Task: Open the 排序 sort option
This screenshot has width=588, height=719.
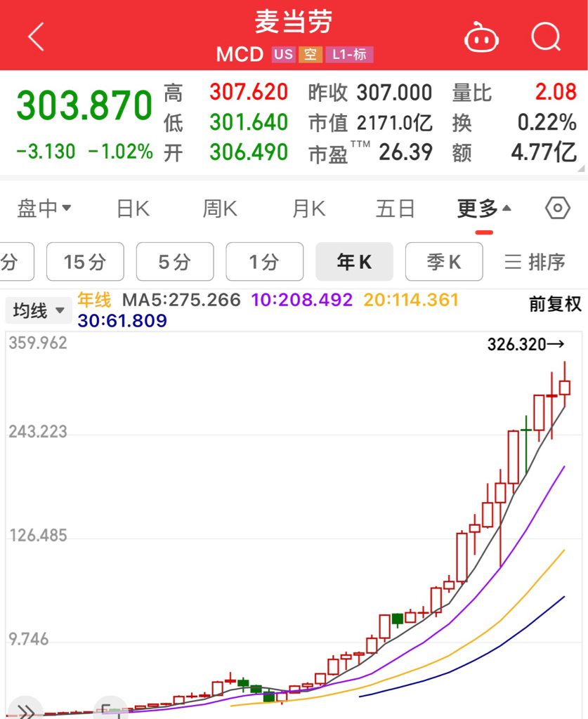Action: pyautogui.click(x=535, y=262)
